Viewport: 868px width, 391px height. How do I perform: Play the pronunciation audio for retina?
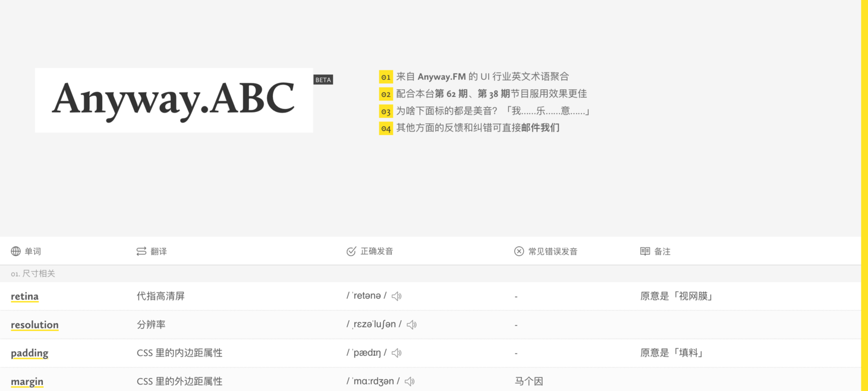click(x=397, y=296)
